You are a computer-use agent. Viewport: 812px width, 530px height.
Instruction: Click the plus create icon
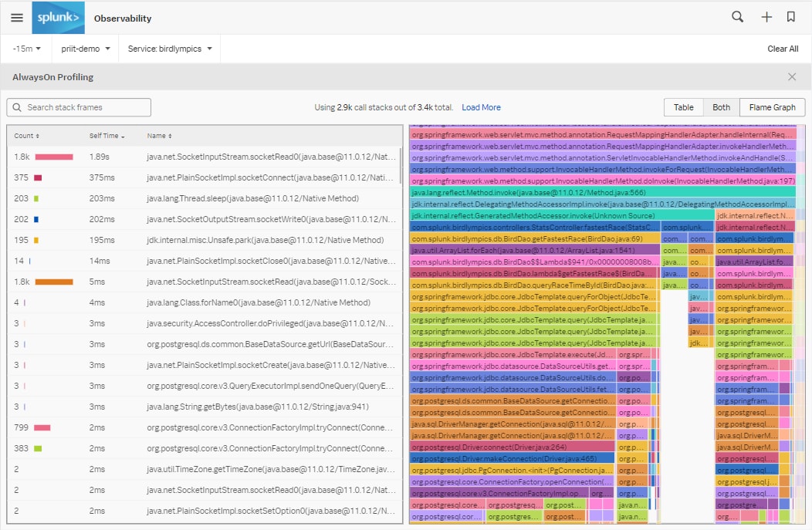[x=766, y=17]
